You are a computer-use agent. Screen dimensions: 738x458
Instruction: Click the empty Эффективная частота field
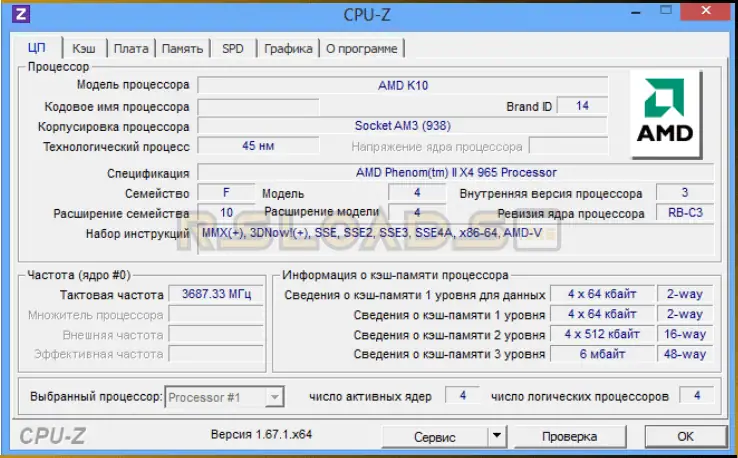point(216,354)
